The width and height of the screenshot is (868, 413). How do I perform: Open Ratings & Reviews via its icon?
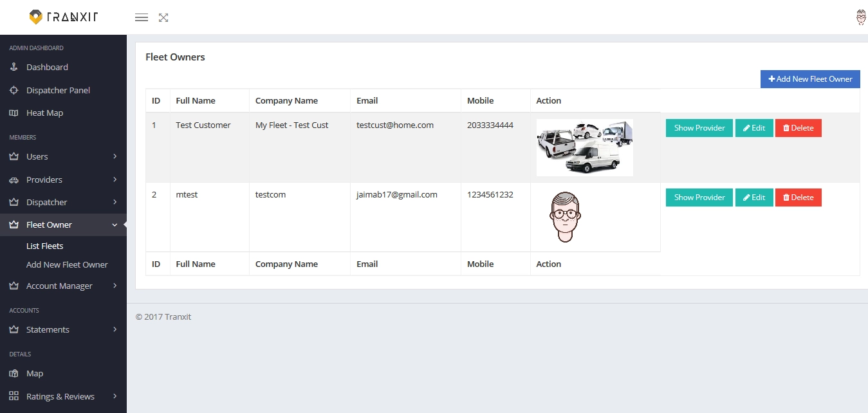click(x=13, y=396)
